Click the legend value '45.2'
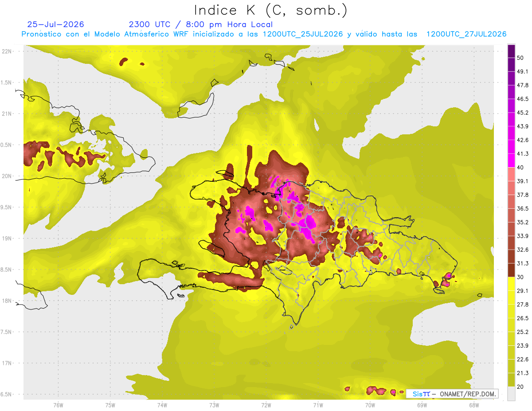The image size is (532, 411). [523, 113]
